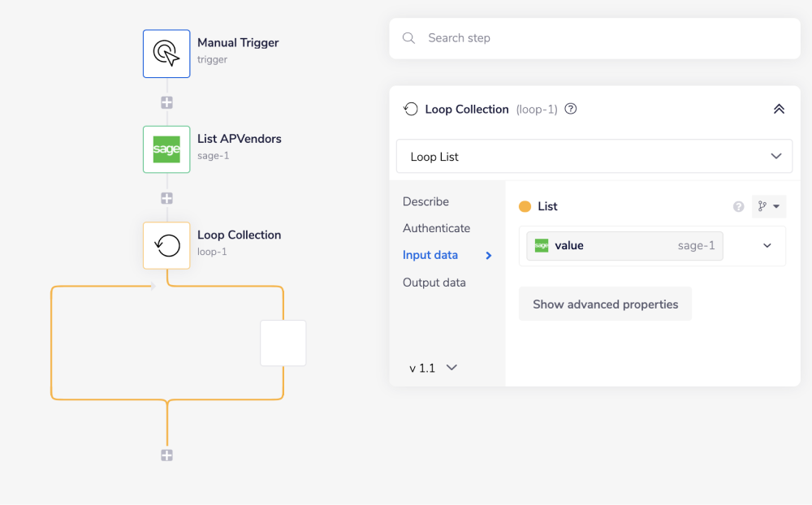
Task: Click Show advanced properties button
Action: pos(605,304)
